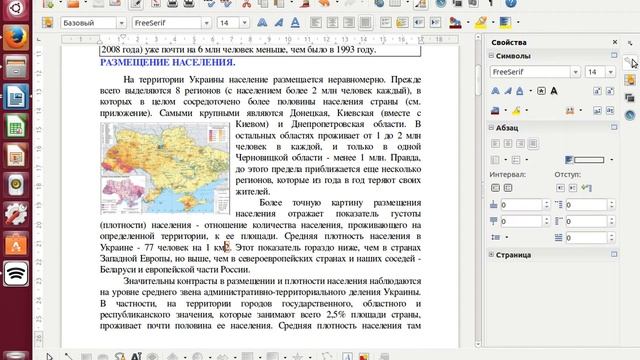
Task: Open more options for Страница section
Action: pos(614,254)
